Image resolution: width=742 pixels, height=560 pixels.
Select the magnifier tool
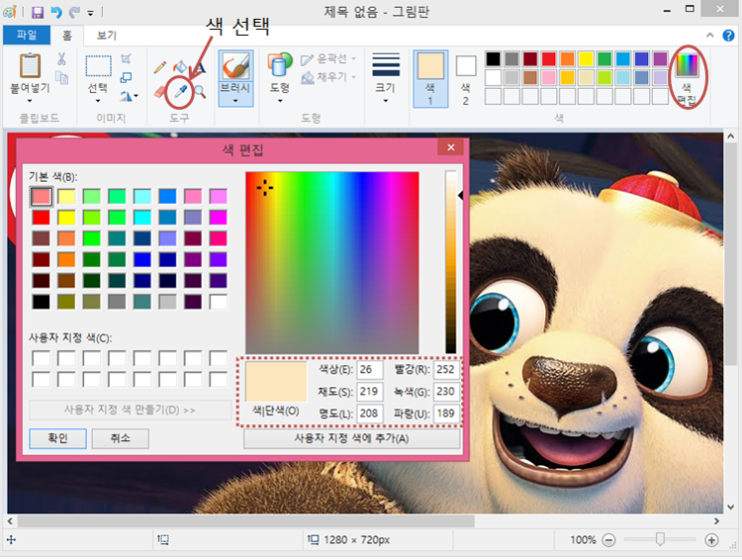[200, 91]
